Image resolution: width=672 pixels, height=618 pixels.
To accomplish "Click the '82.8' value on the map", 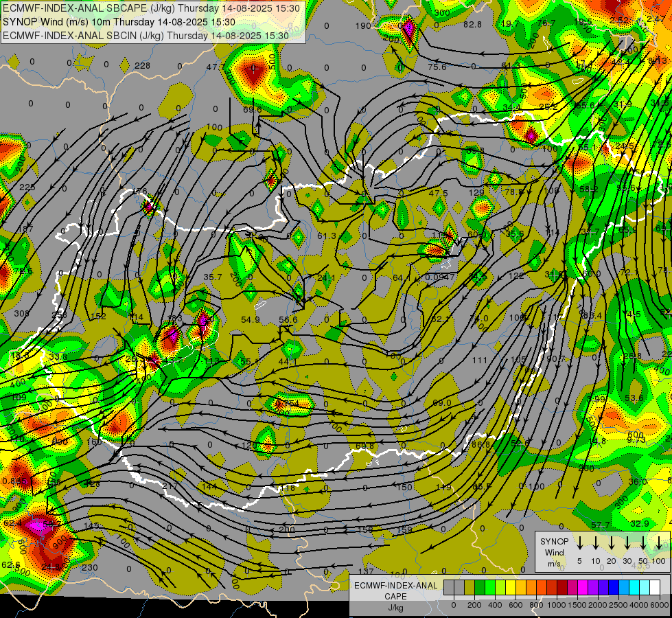I will (472, 25).
